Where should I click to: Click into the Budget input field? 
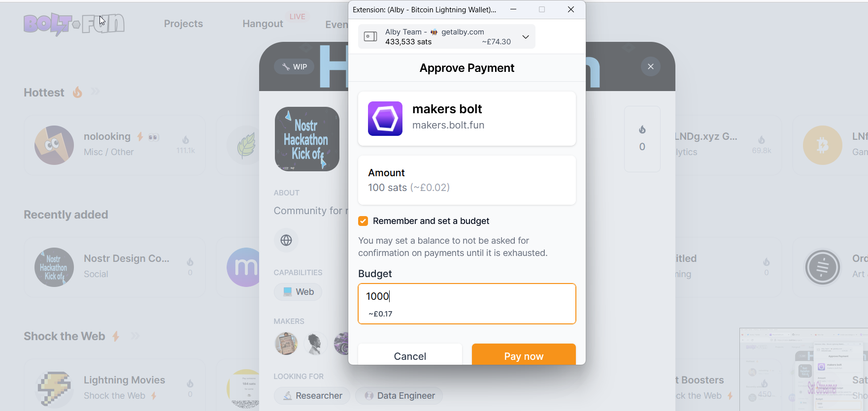467,304
